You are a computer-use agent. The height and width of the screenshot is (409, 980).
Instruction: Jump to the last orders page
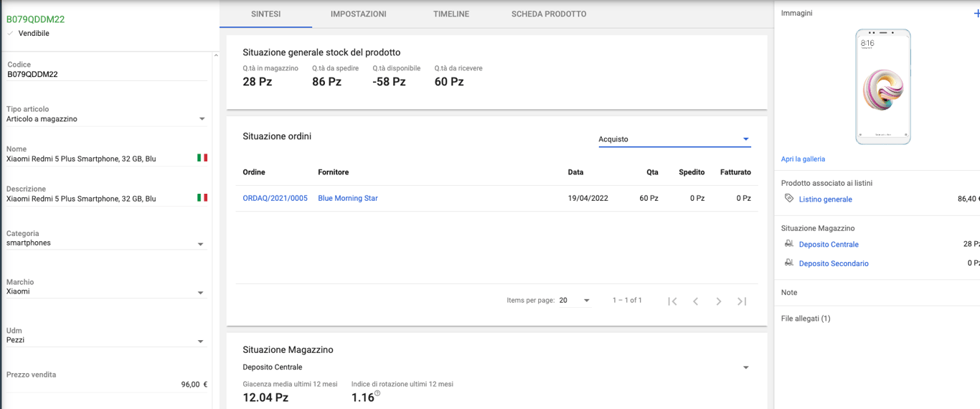(x=742, y=301)
